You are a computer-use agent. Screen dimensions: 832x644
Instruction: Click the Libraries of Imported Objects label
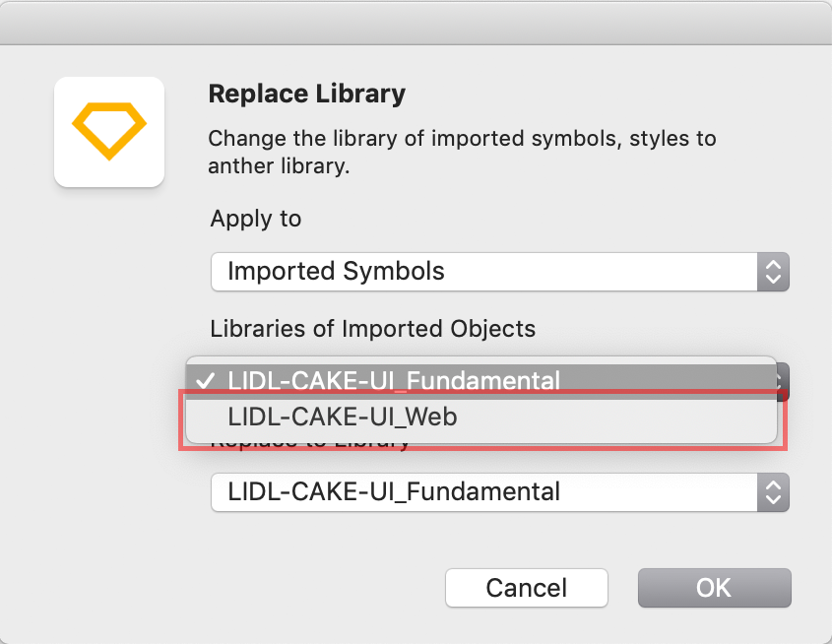pos(372,329)
